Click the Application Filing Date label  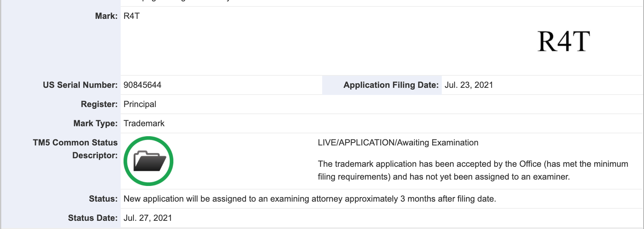391,85
